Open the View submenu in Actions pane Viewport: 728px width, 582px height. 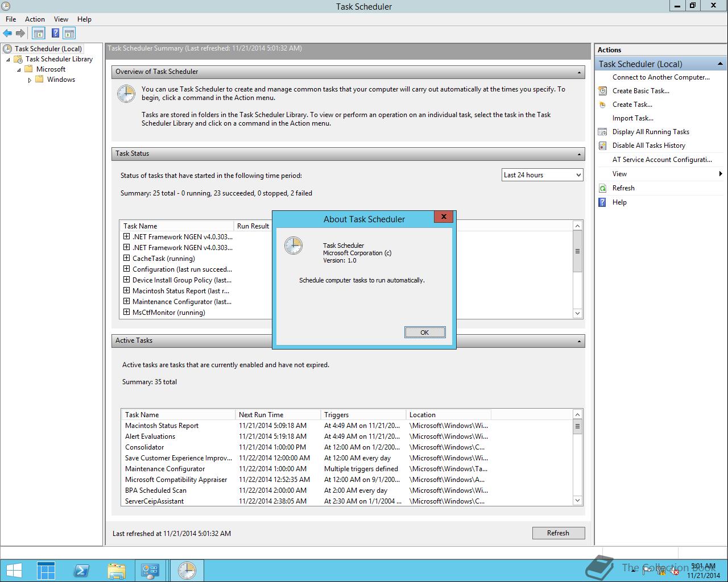click(x=660, y=174)
